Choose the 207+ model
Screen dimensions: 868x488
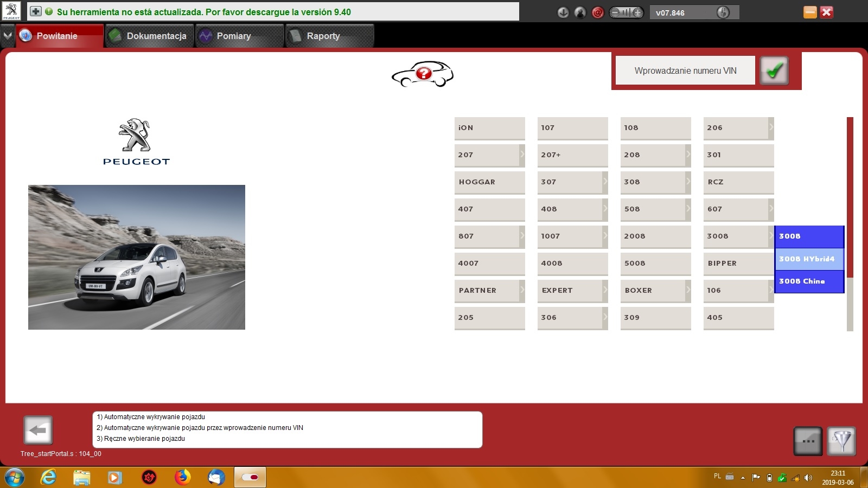573,155
